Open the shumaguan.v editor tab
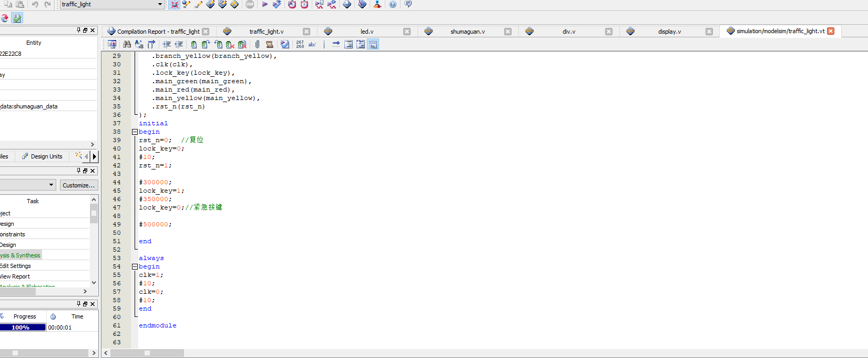Image resolution: width=868 pixels, height=358 pixels. [x=467, y=32]
